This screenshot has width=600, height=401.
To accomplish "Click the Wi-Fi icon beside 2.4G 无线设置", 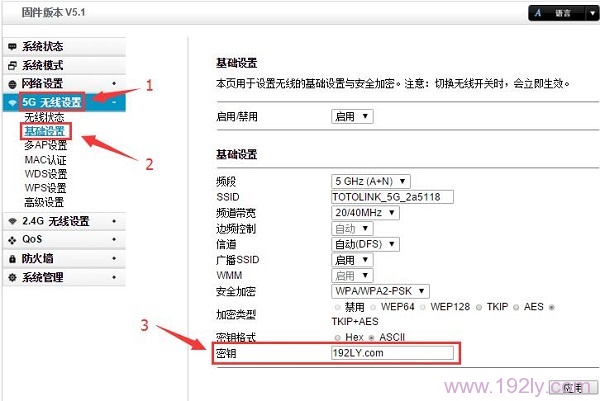I will (12, 221).
